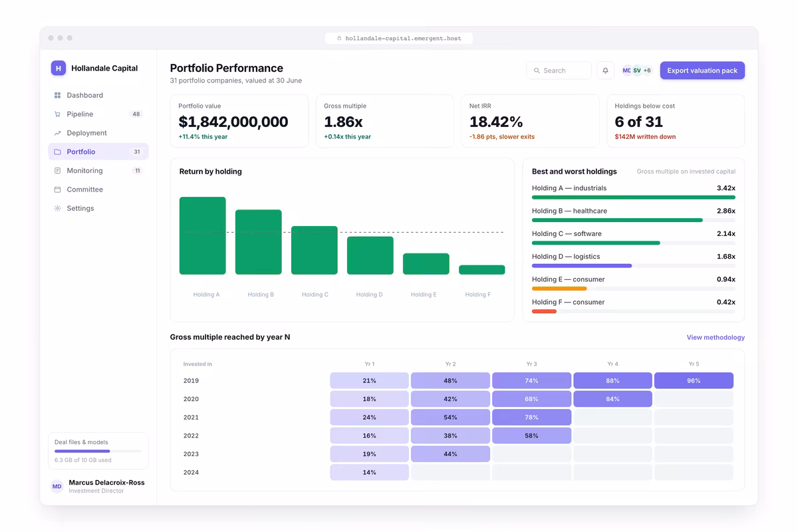
Task: Click Export valuation pack button
Action: [x=702, y=70]
